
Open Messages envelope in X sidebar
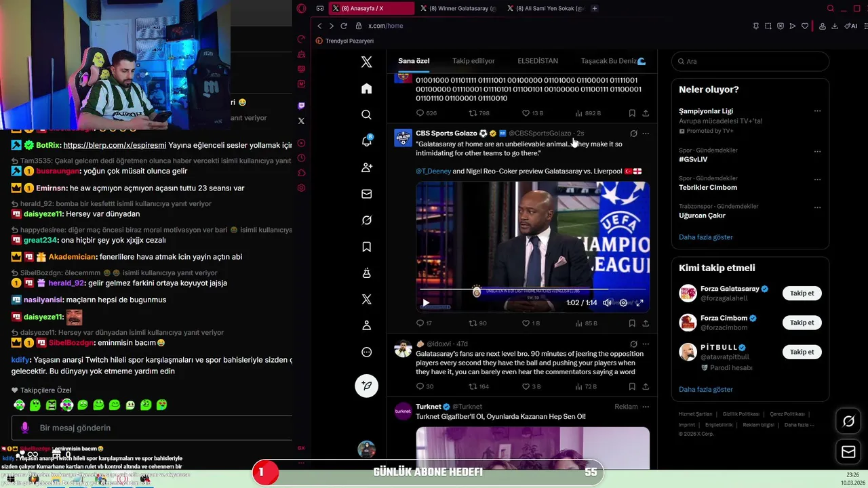click(366, 194)
